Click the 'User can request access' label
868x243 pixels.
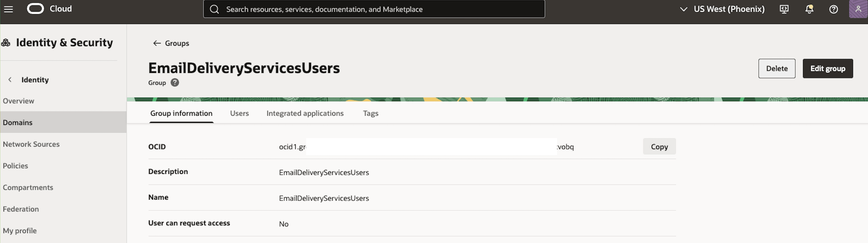pos(189,223)
